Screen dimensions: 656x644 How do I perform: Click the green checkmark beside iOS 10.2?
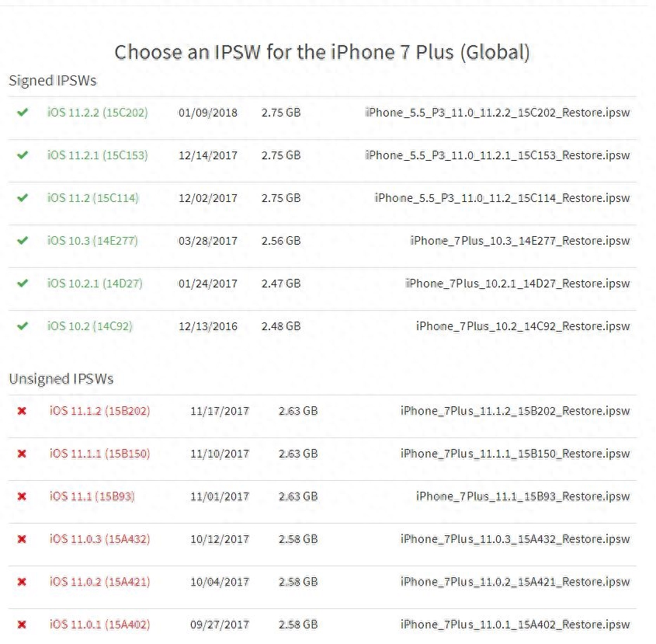[22, 325]
